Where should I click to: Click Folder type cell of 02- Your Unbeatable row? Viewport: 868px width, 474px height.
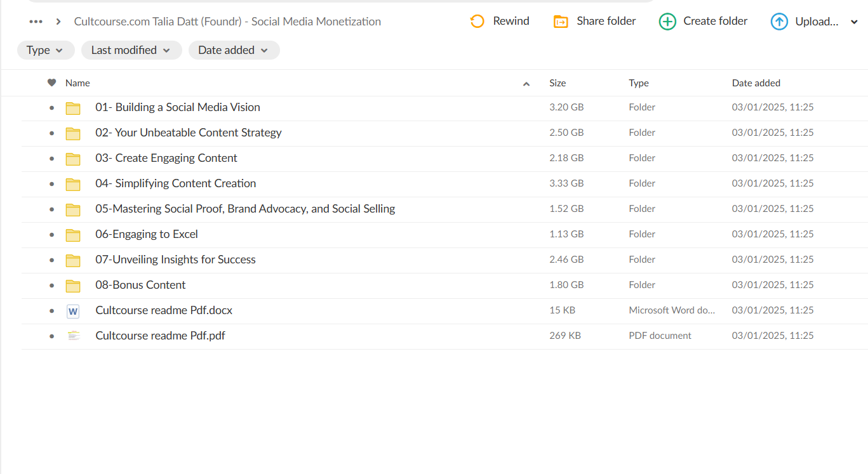click(642, 133)
